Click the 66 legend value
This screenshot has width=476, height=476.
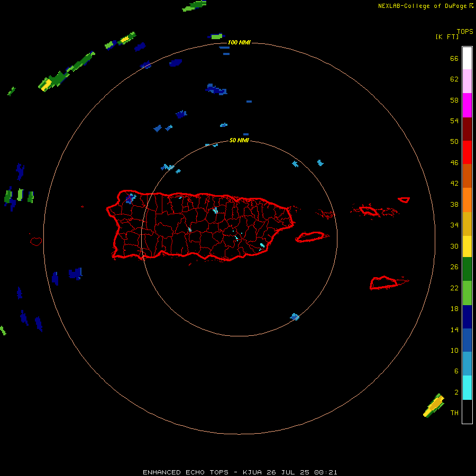(x=454, y=59)
